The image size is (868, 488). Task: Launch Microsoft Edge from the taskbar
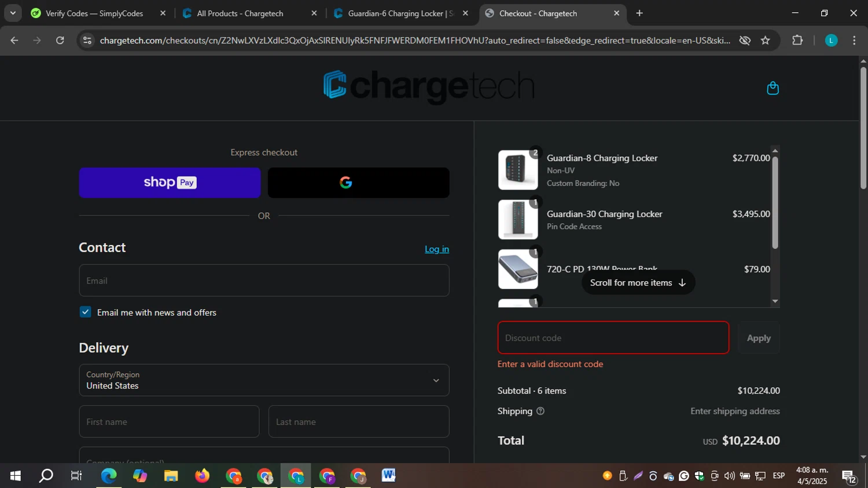coord(108,476)
